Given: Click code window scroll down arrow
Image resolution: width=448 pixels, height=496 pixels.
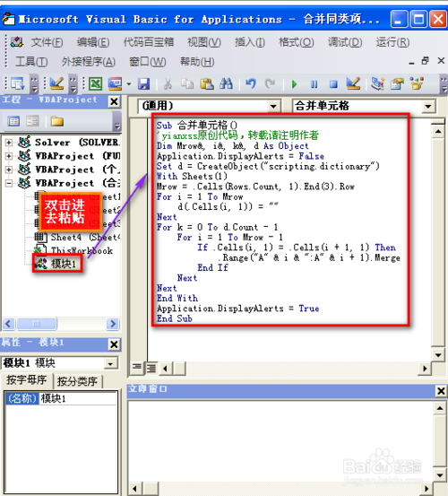Looking at the screenshot, I should point(438,355).
